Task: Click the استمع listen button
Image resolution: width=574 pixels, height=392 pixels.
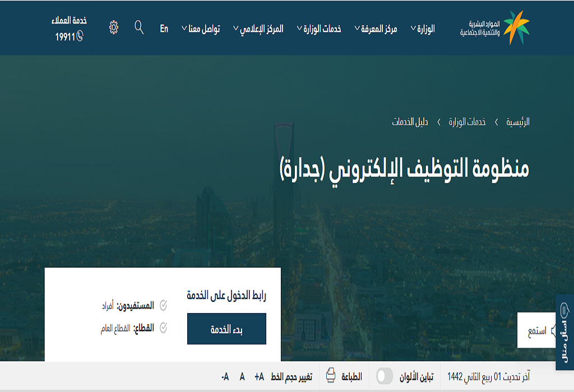Action: (x=536, y=330)
